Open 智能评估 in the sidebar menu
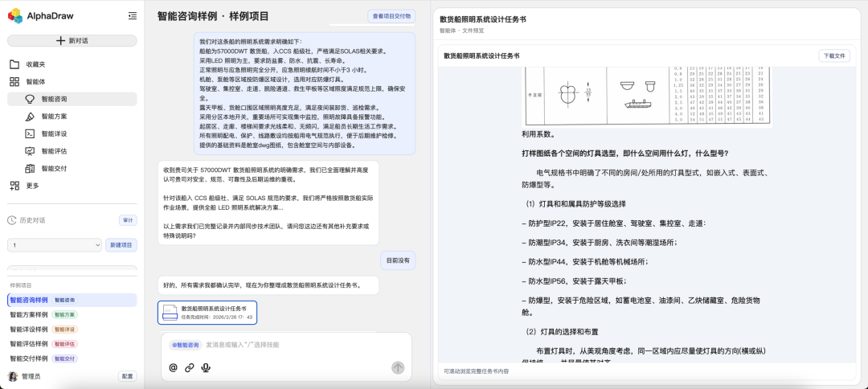 tap(72, 151)
